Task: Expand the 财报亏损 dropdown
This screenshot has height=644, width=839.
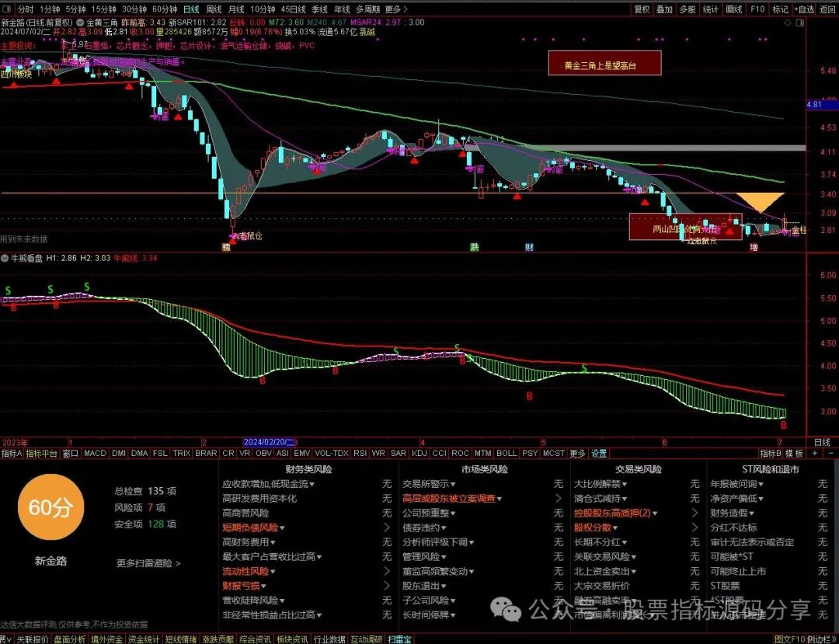Action: click(x=263, y=587)
